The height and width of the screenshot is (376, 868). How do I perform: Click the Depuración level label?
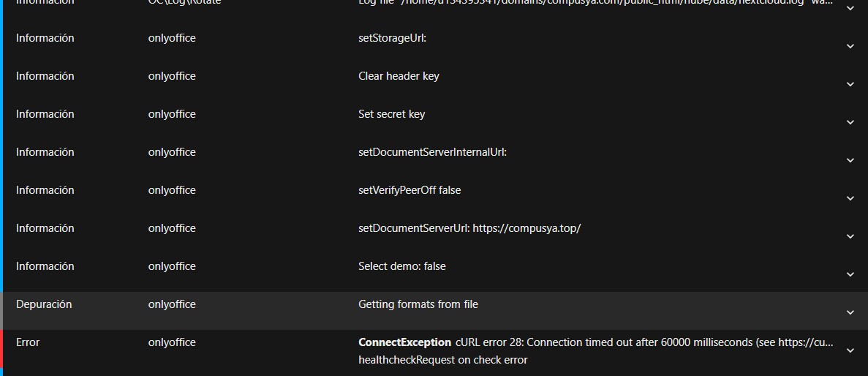tap(44, 304)
